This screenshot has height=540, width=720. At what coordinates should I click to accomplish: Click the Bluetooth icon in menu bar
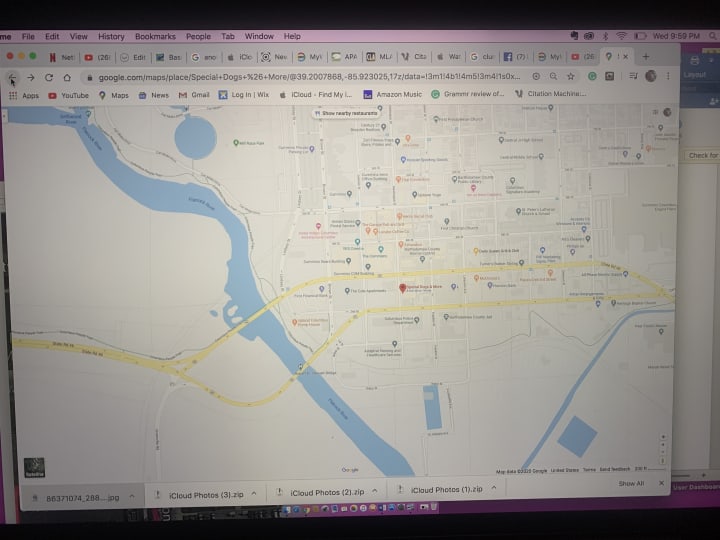(x=605, y=36)
